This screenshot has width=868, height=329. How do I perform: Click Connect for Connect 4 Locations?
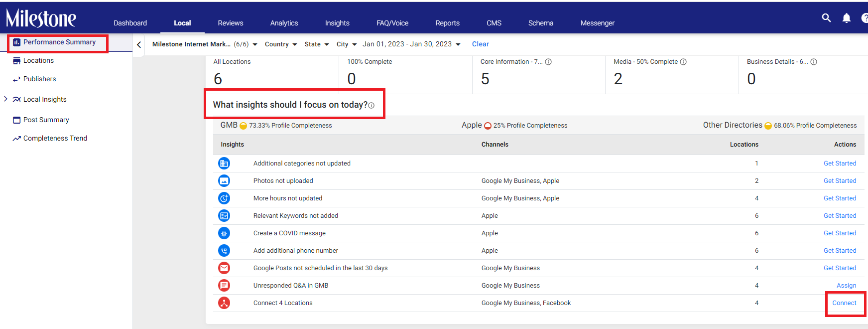click(844, 303)
